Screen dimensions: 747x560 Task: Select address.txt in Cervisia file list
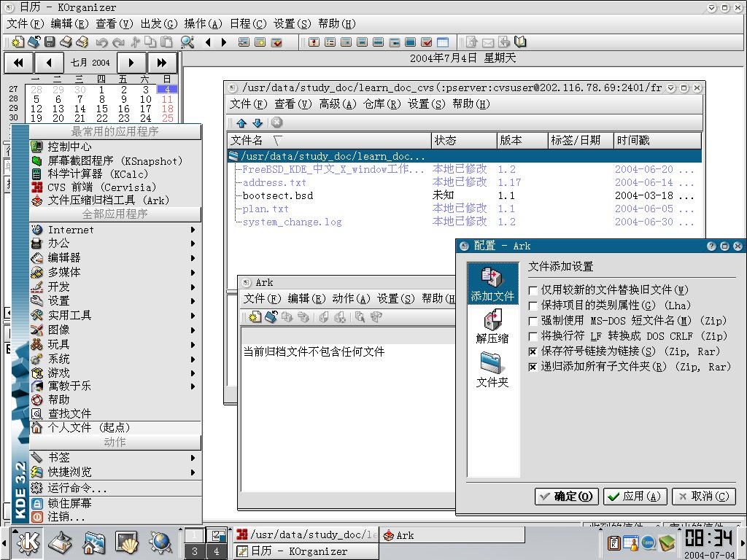pyautogui.click(x=274, y=182)
